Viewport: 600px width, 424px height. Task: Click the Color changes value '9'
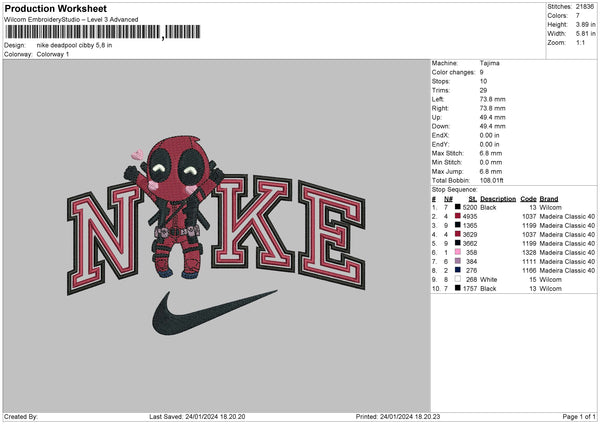tap(481, 72)
